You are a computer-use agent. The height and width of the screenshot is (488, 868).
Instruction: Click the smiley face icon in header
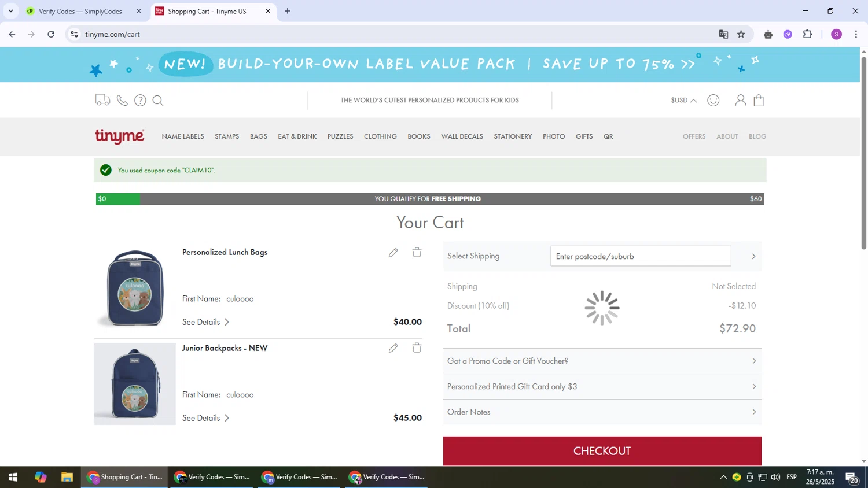[713, 101]
